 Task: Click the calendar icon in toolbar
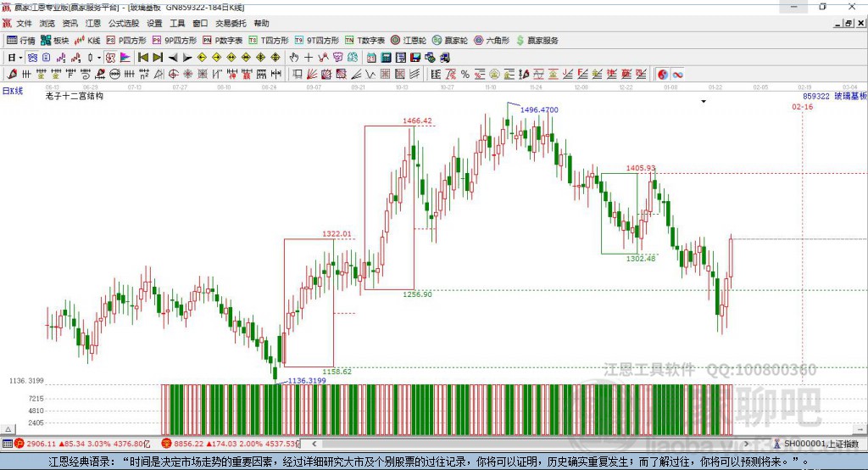click(371, 58)
